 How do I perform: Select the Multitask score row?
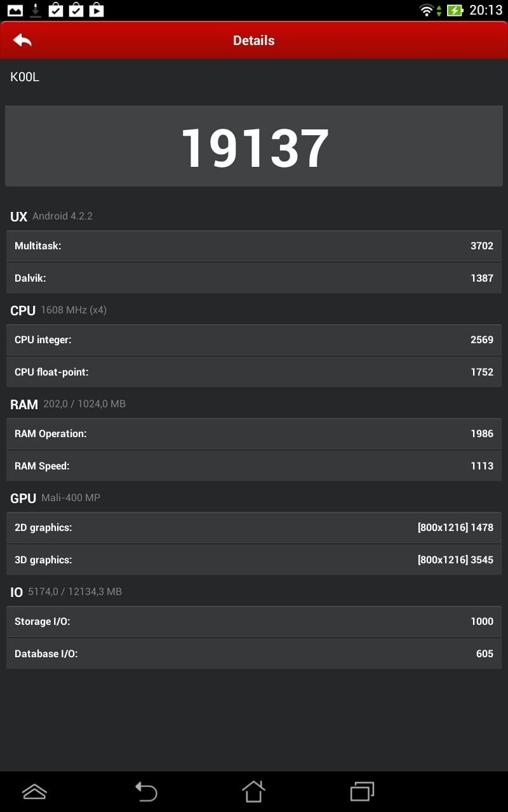[x=254, y=246]
